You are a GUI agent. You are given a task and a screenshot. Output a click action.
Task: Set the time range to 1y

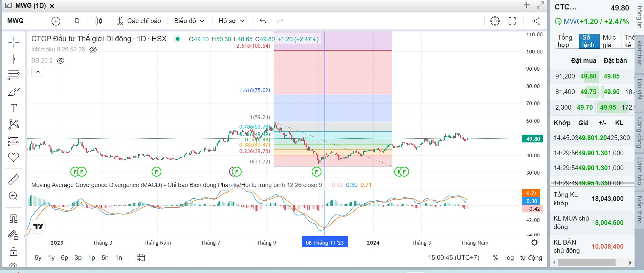click(51, 258)
